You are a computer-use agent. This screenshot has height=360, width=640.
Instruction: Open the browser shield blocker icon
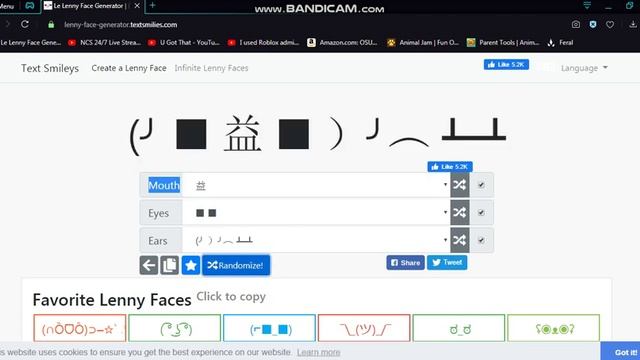pos(593,24)
